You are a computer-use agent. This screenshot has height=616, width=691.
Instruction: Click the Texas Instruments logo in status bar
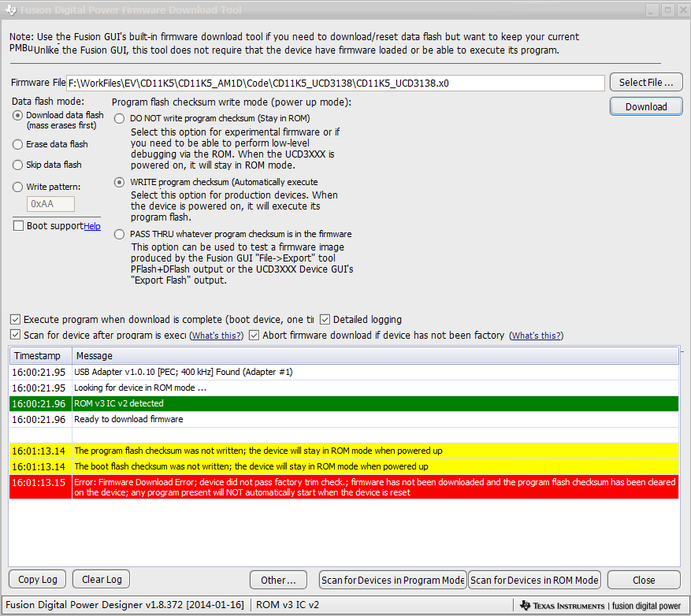(562, 606)
